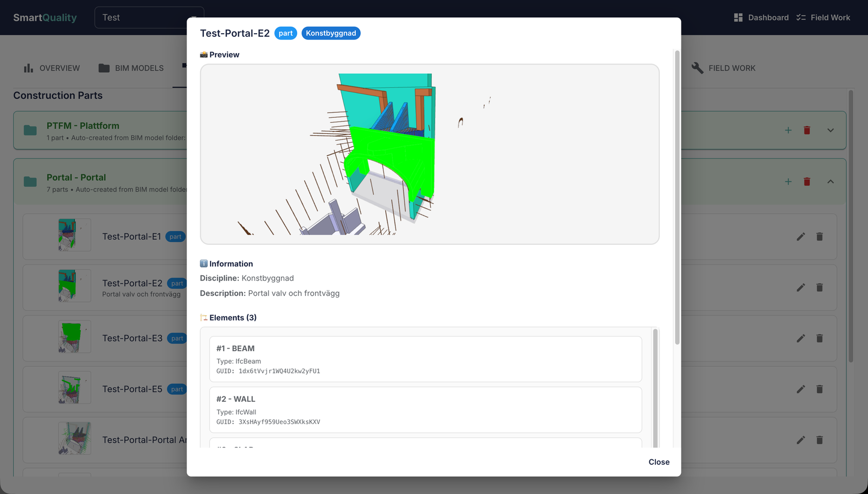
Task: Open the Field Work link in header
Action: pos(823,17)
